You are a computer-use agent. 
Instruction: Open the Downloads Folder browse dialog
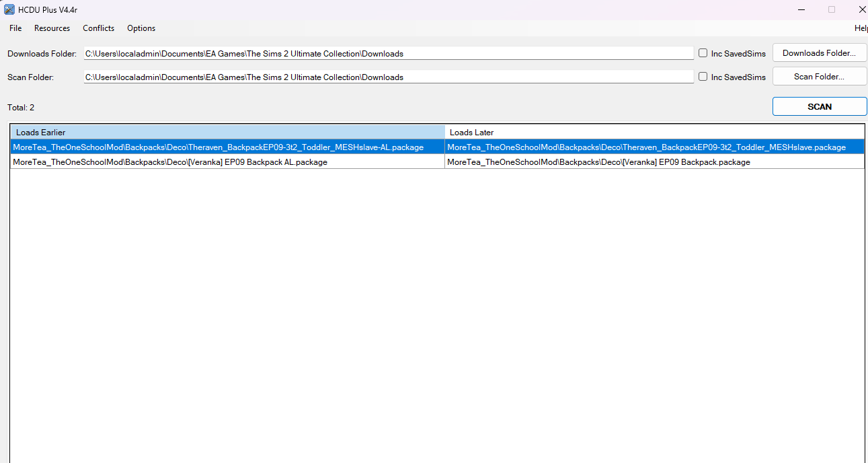coord(819,52)
